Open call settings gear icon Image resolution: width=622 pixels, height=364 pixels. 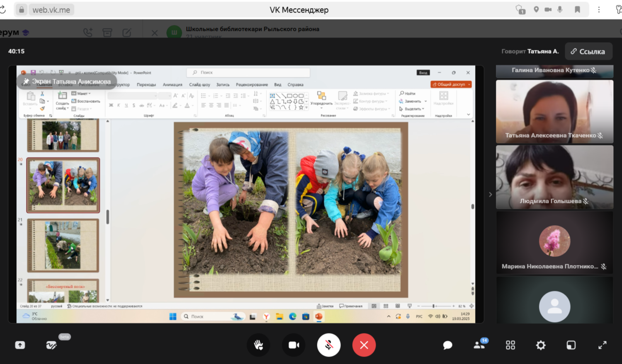[x=541, y=345]
